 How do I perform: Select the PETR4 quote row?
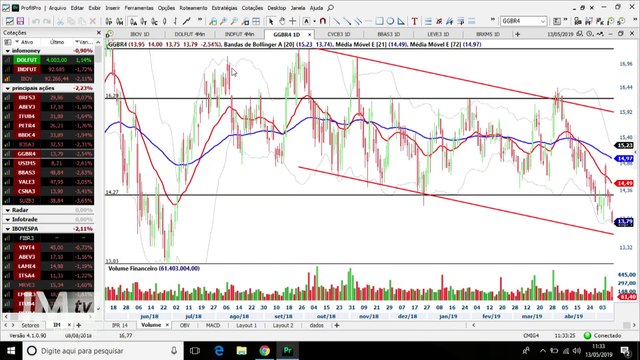pyautogui.click(x=48, y=126)
